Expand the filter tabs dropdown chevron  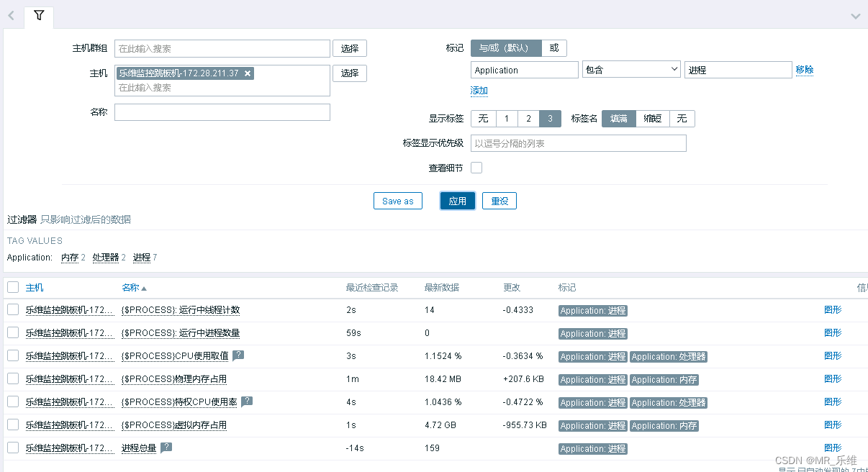coord(856,16)
